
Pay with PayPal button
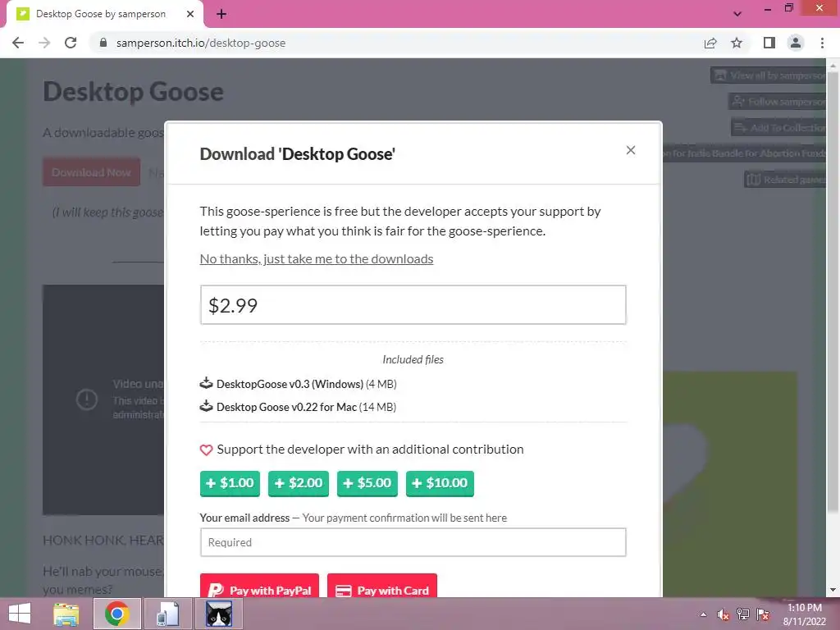260,587
